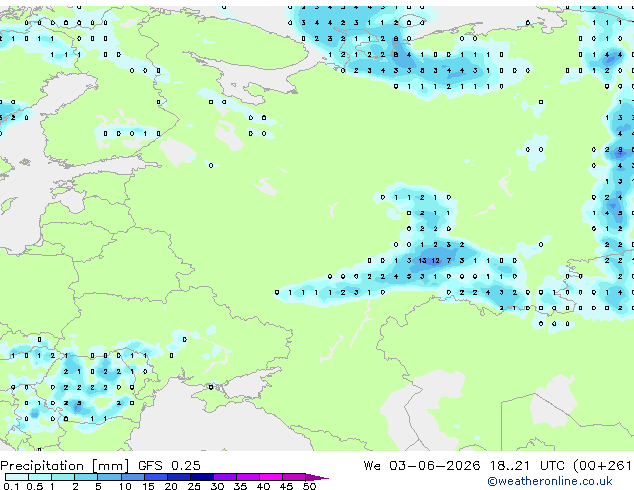Click the 'UTC' label in the timestamp
634x490 pixels.
[552, 465]
